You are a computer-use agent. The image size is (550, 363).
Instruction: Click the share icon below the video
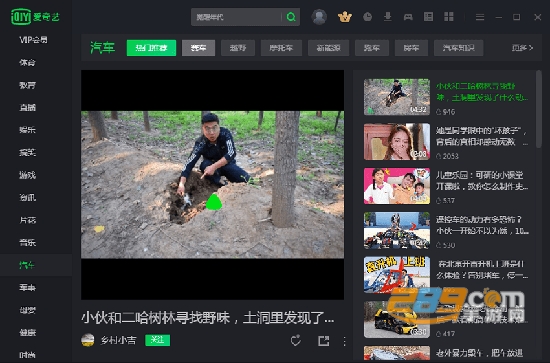coord(323,341)
